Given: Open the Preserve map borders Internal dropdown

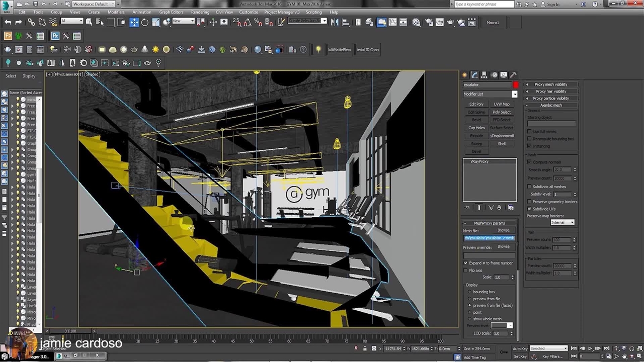Looking at the screenshot, I should coord(562,222).
